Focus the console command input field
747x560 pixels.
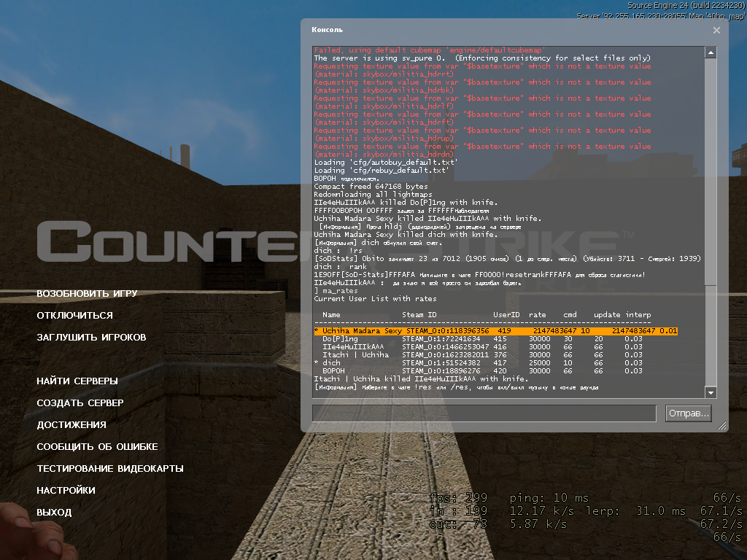484,413
